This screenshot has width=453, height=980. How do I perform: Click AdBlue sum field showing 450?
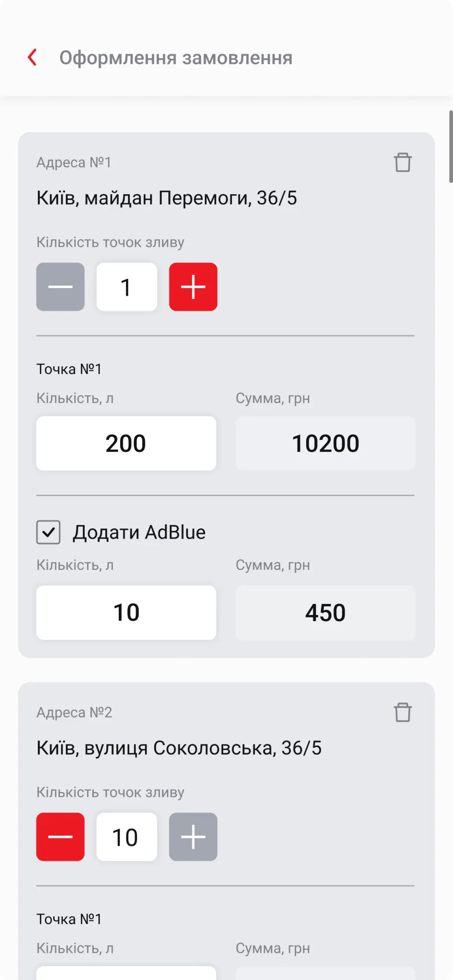(325, 612)
